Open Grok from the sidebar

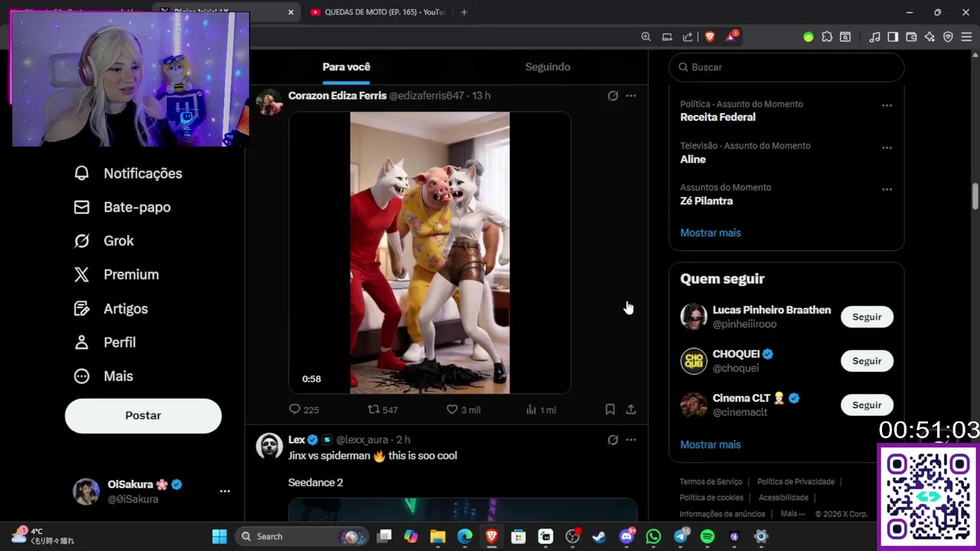tap(104, 241)
